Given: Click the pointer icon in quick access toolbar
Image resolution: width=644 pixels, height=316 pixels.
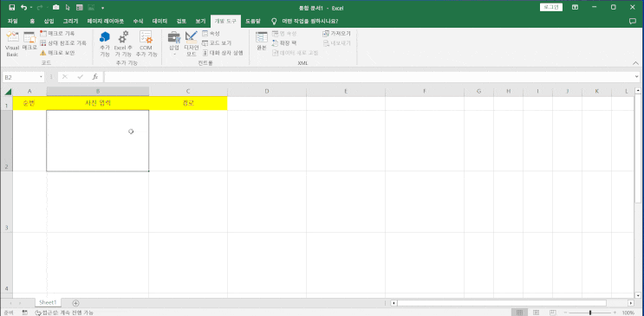Looking at the screenshot, I should [x=68, y=8].
